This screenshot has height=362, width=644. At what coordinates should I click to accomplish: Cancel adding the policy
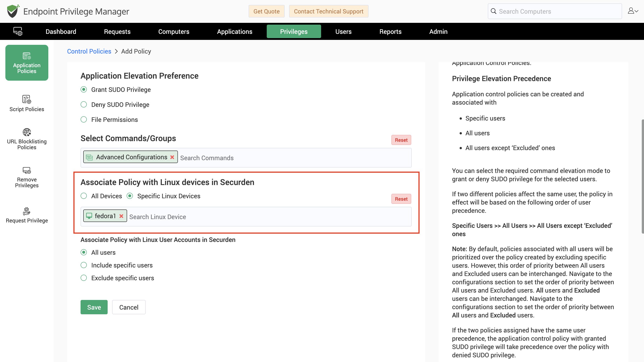coord(129,307)
